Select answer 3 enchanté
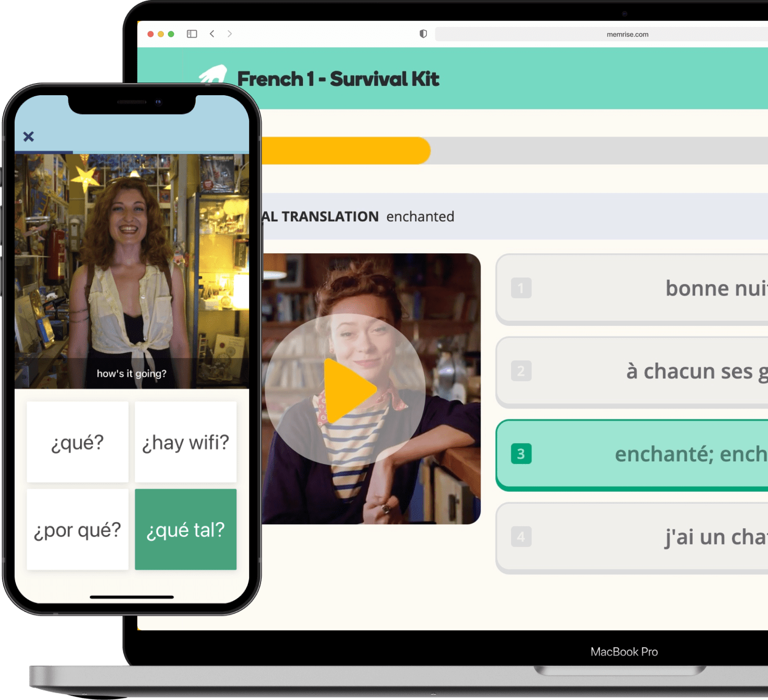Image resolution: width=768 pixels, height=700 pixels. (x=631, y=455)
